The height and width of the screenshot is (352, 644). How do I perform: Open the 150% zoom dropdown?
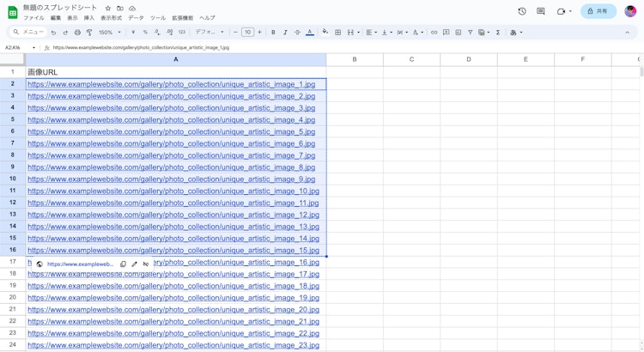click(x=109, y=33)
